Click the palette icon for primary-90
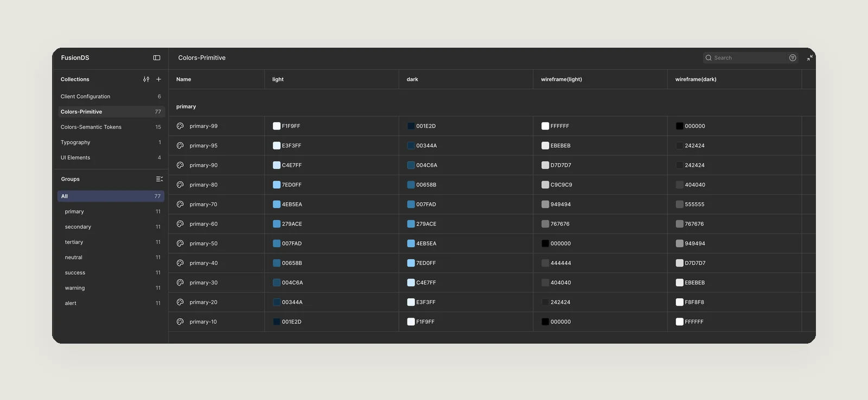This screenshot has width=868, height=400. pyautogui.click(x=180, y=165)
